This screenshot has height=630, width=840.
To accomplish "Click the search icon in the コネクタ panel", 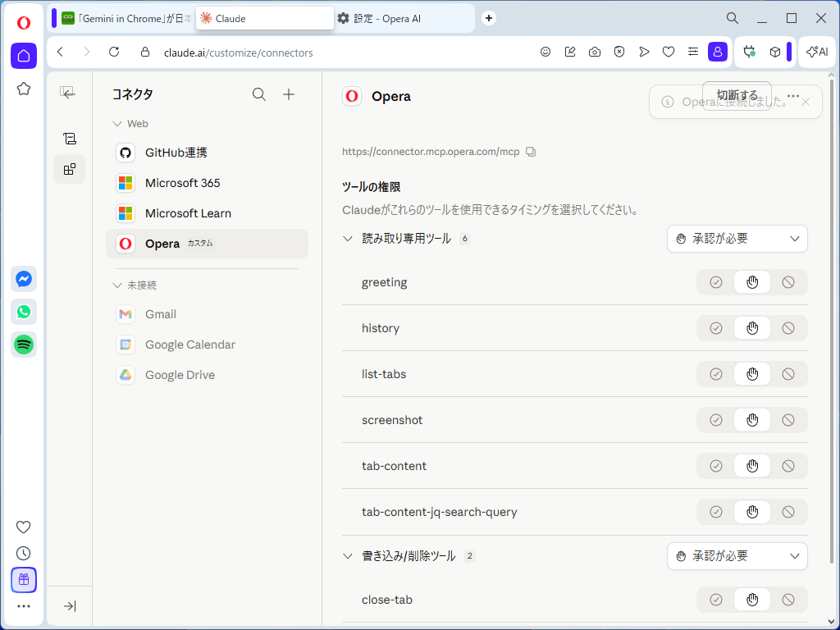I will (259, 94).
